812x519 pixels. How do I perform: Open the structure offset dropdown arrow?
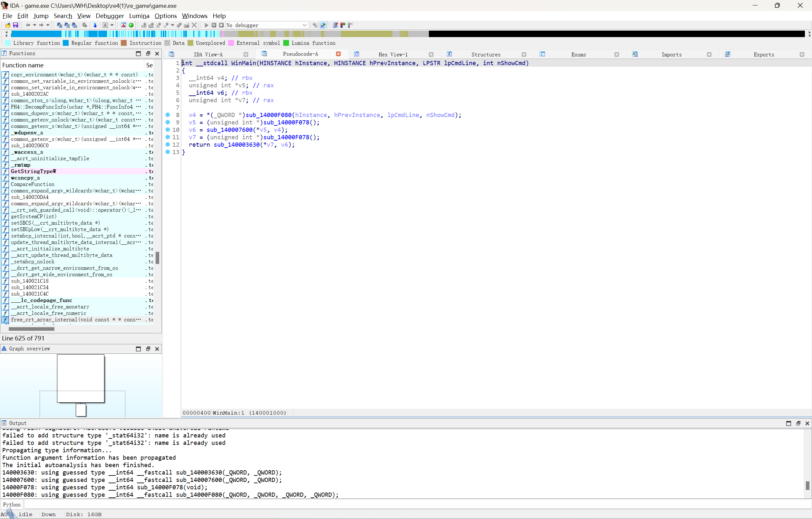[x=172, y=25]
